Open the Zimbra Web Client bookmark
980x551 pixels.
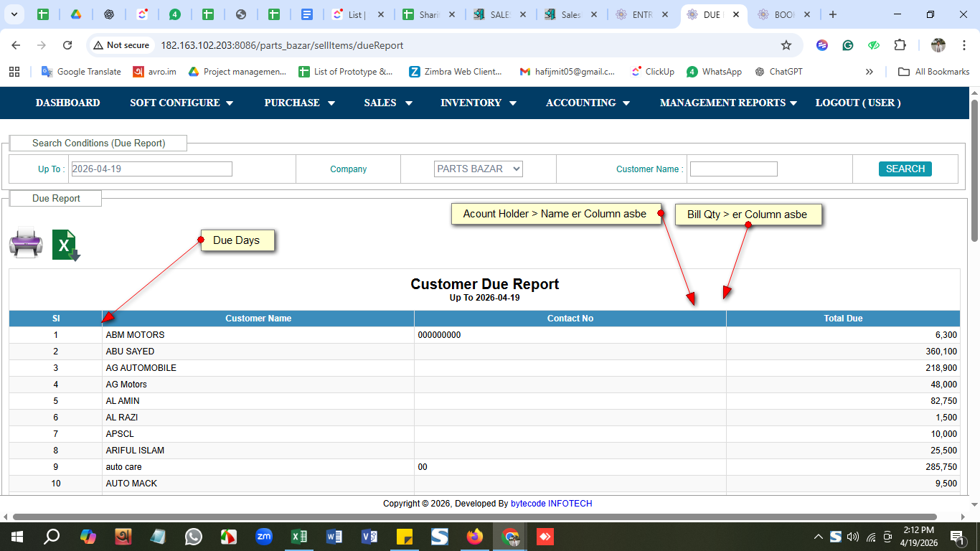pyautogui.click(x=456, y=72)
